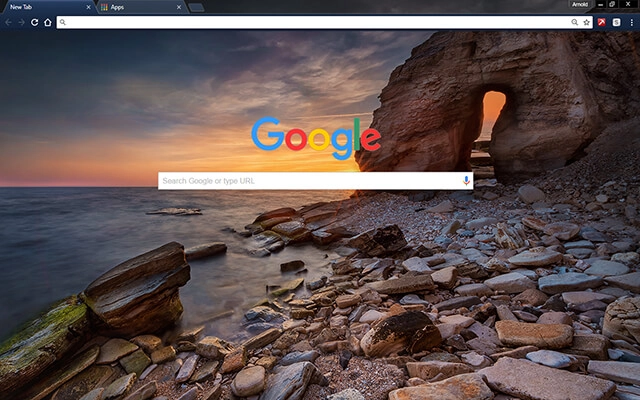640x400 pixels.
Task: Switch to the Apps tab
Action: [x=142, y=7]
